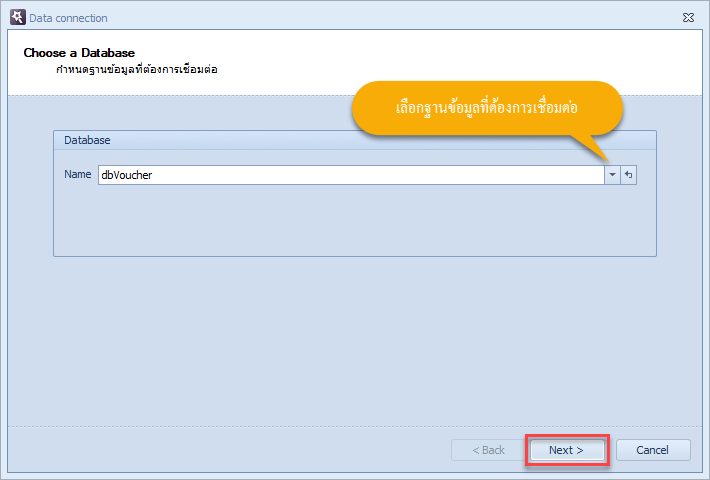The width and height of the screenshot is (710, 480).
Task: Click the "Data connection" window title
Action: (x=68, y=18)
